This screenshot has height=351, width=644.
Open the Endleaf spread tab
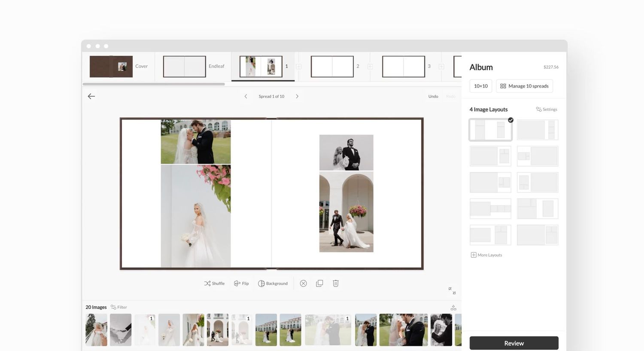point(194,67)
